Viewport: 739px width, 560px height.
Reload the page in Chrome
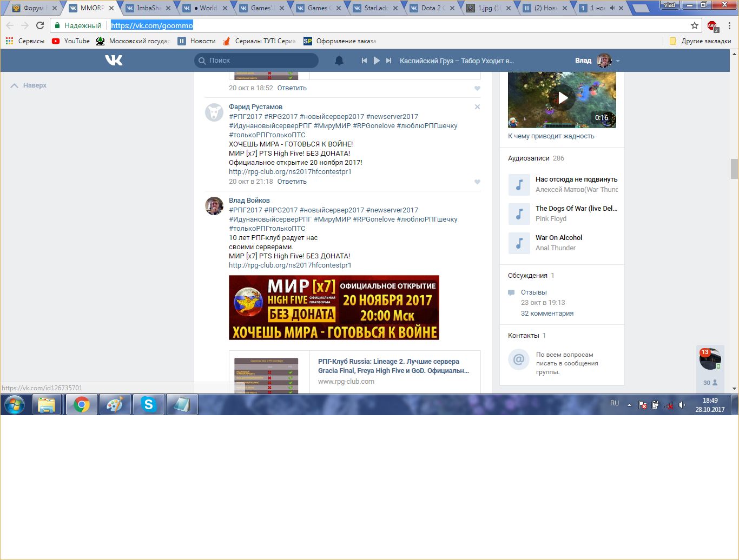pos(40,25)
